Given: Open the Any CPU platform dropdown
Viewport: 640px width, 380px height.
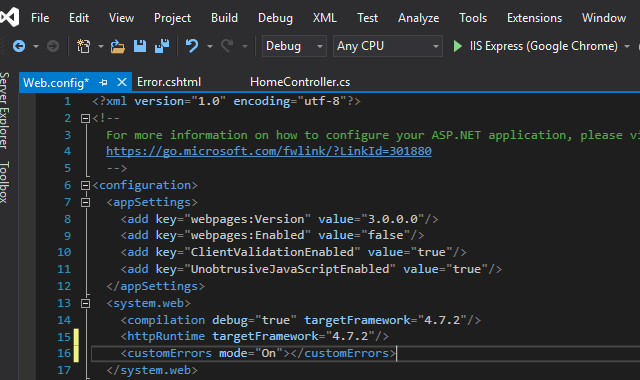Looking at the screenshot, I should tap(387, 46).
